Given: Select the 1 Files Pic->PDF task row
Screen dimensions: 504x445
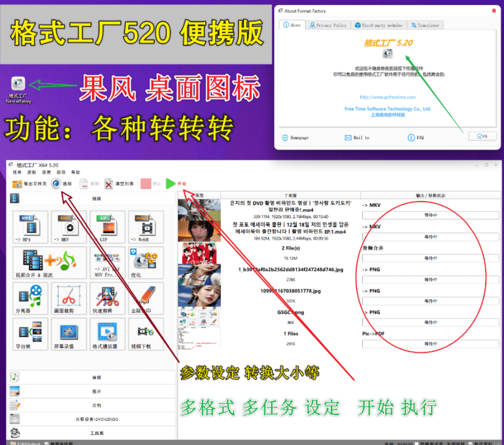Looking at the screenshot, I should tap(339, 338).
